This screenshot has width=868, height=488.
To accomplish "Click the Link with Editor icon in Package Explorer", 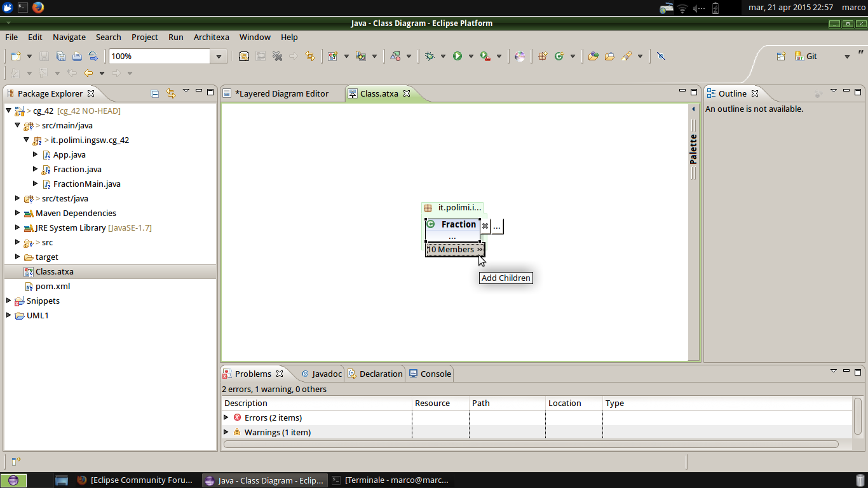I will coord(170,93).
